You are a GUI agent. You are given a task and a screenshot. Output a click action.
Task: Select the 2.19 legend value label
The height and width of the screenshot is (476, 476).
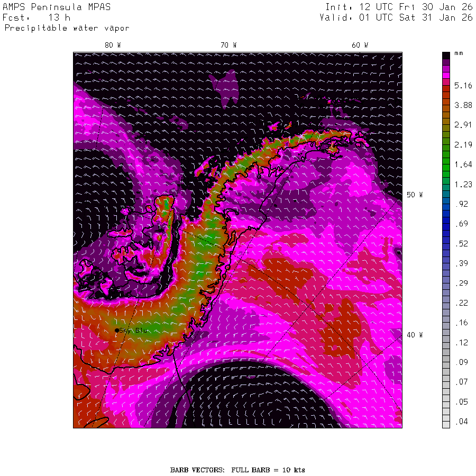(x=463, y=145)
